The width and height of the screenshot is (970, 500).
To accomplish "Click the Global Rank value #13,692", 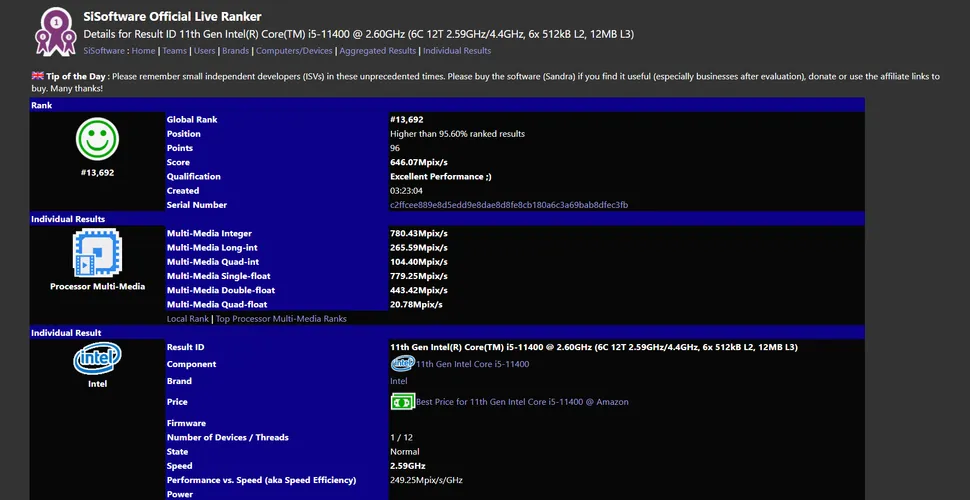I will click(x=407, y=119).
